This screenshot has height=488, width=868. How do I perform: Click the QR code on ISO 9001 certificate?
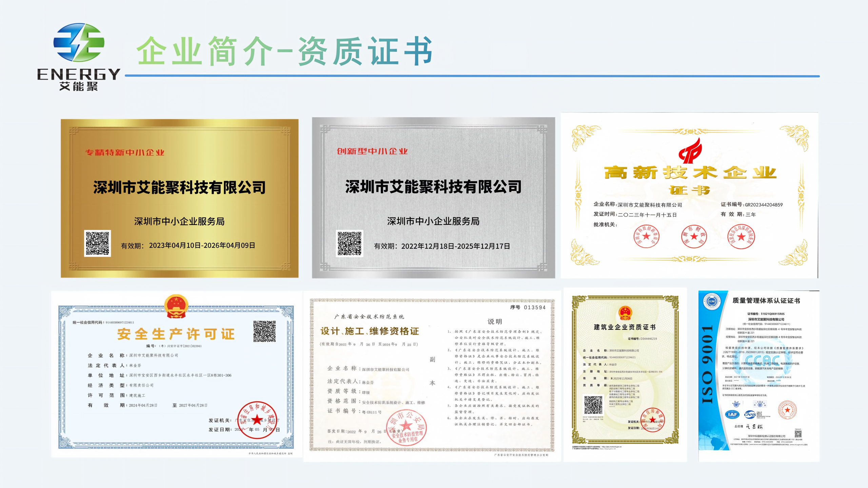[798, 434]
